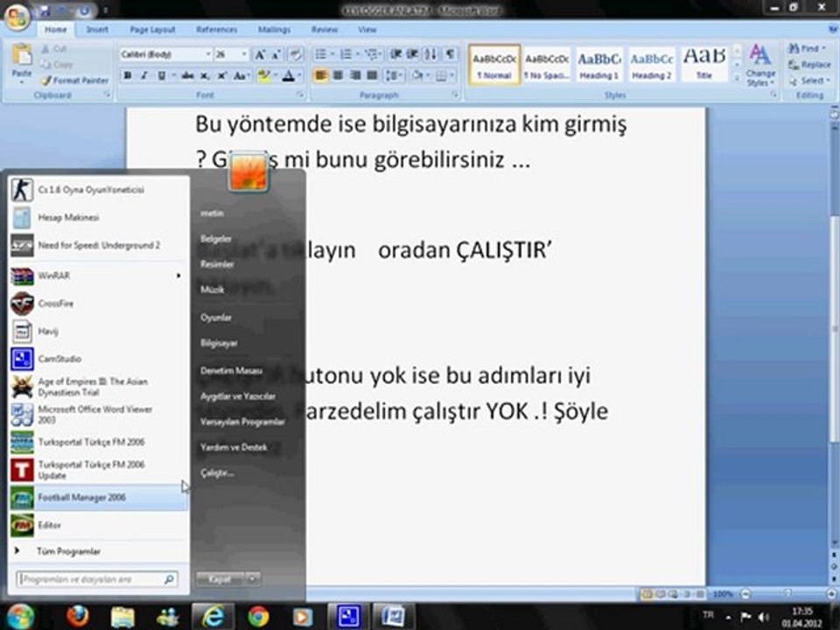Open Denetim Masası link
Viewport: 840px width, 630px height.
(231, 371)
